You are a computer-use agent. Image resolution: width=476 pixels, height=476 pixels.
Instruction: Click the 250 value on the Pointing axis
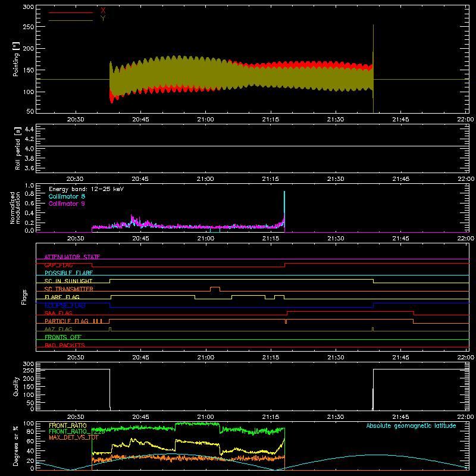click(29, 27)
